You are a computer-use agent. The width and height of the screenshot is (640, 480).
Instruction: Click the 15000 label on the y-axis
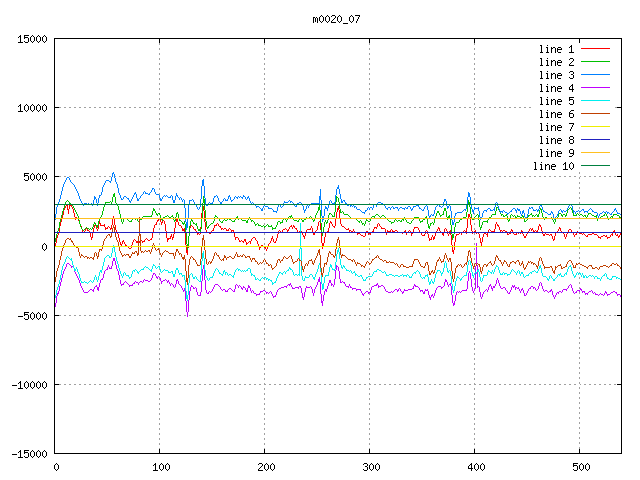point(31,39)
